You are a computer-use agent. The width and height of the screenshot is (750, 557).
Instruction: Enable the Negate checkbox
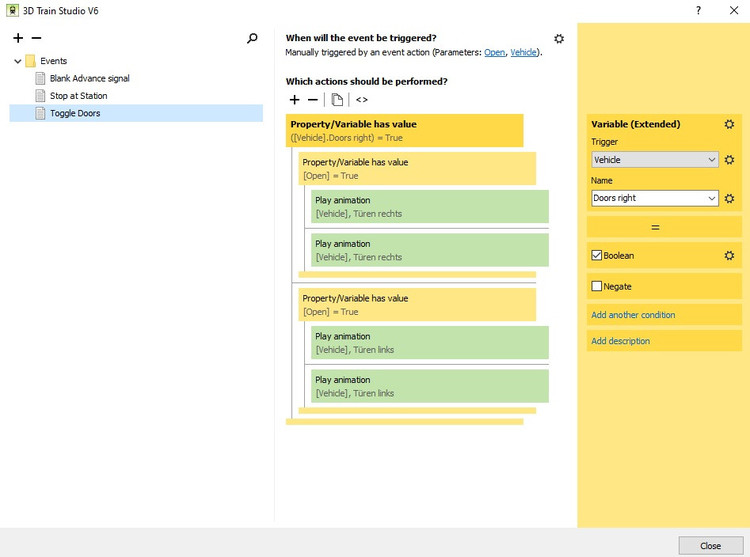click(597, 287)
